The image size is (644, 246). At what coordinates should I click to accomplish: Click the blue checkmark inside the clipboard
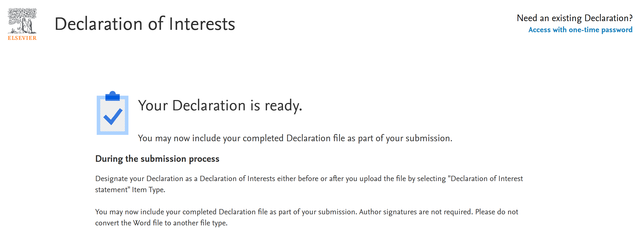(113, 116)
